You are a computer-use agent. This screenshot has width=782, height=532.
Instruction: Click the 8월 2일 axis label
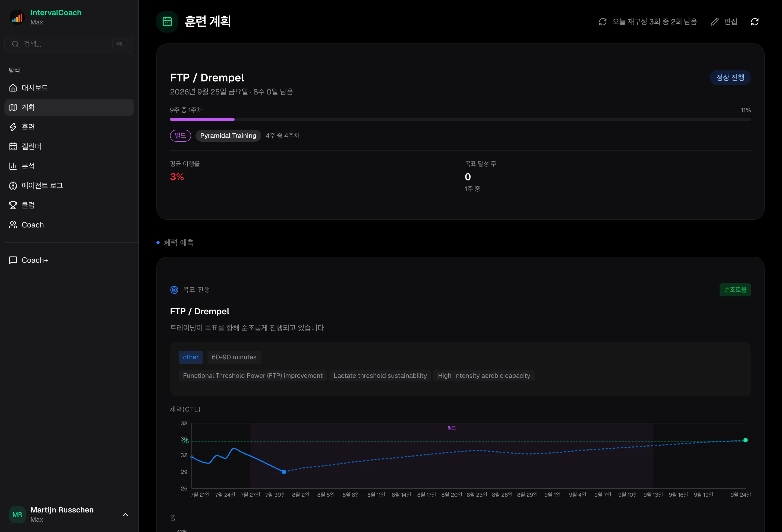(x=301, y=495)
